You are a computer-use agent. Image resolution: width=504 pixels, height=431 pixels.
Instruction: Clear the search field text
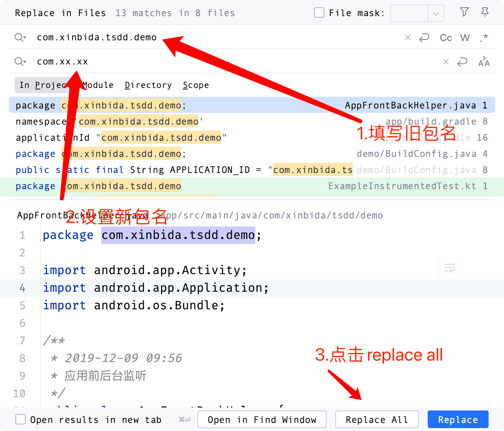coord(408,37)
